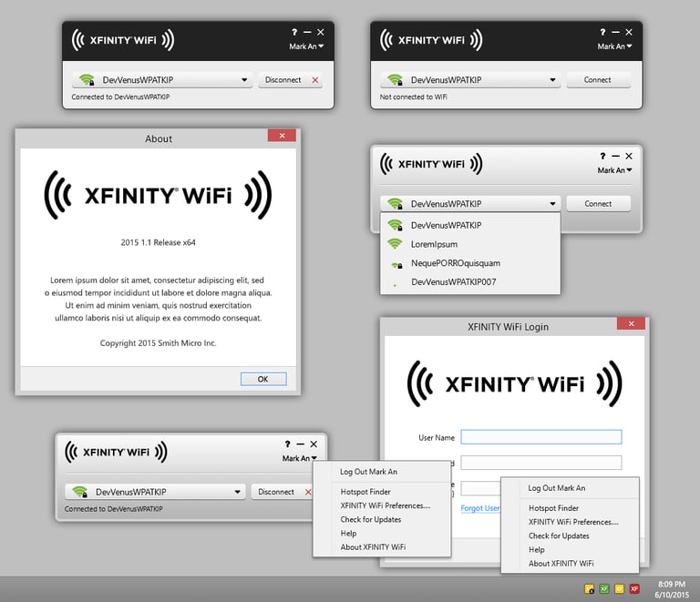
Task: Close the About dialog with red X
Action: 282,136
